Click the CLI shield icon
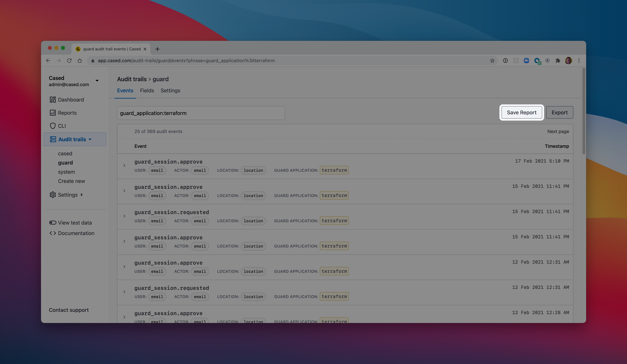Viewport: 627px width, 364px height. (52, 126)
